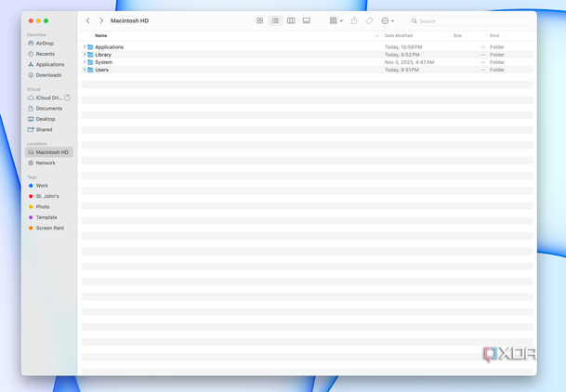566x392 pixels.
Task: Click the Share toolbar icon
Action: click(354, 21)
